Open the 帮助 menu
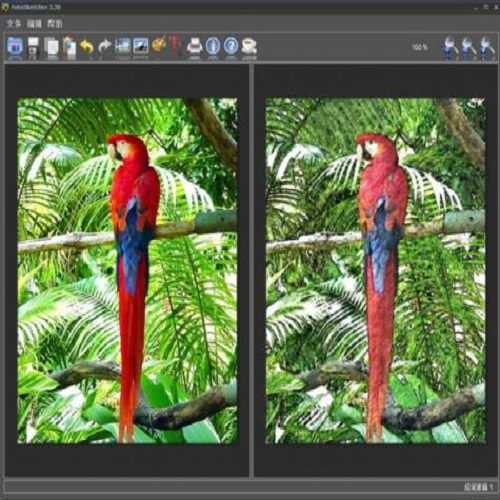500x500 pixels. click(x=54, y=24)
